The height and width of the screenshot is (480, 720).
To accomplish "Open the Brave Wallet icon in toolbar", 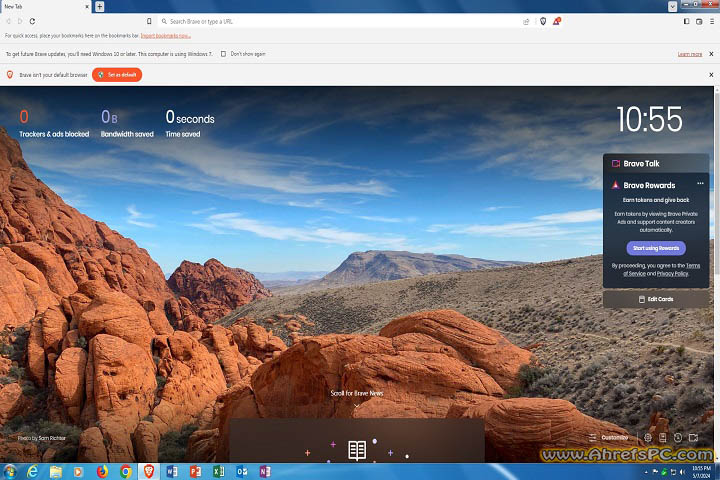I will click(699, 21).
